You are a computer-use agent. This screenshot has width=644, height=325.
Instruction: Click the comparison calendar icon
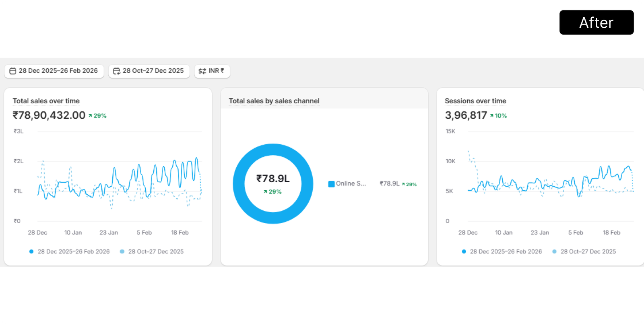click(x=116, y=71)
